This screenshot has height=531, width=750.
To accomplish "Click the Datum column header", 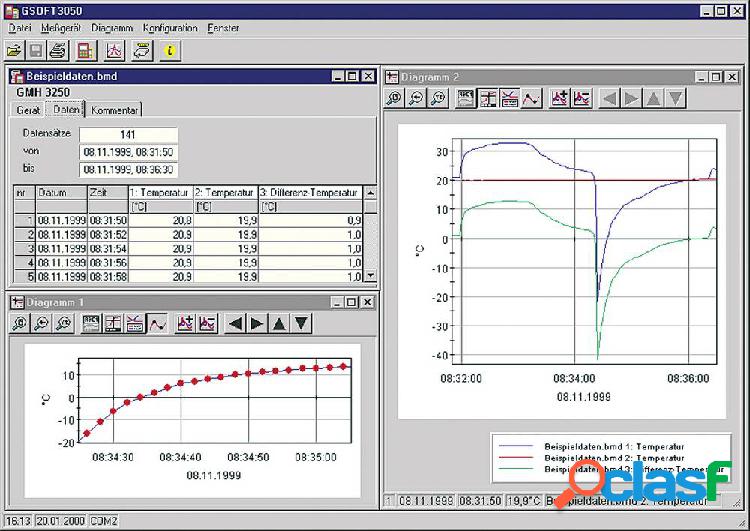I will tap(62, 192).
